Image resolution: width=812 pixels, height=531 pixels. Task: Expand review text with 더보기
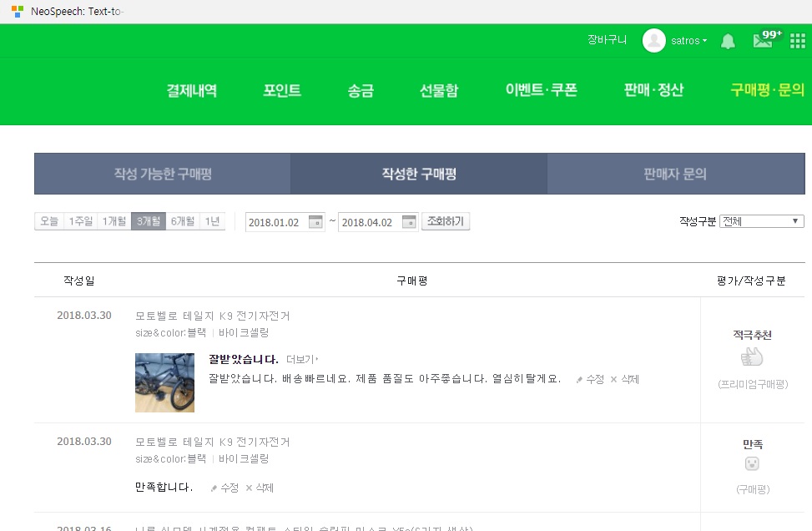pos(302,360)
